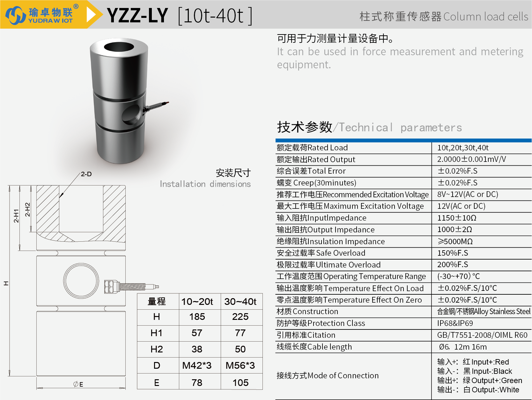This screenshot has height=400, width=532.
Task: Click the YZZ-LY model title
Action: click(137, 15)
